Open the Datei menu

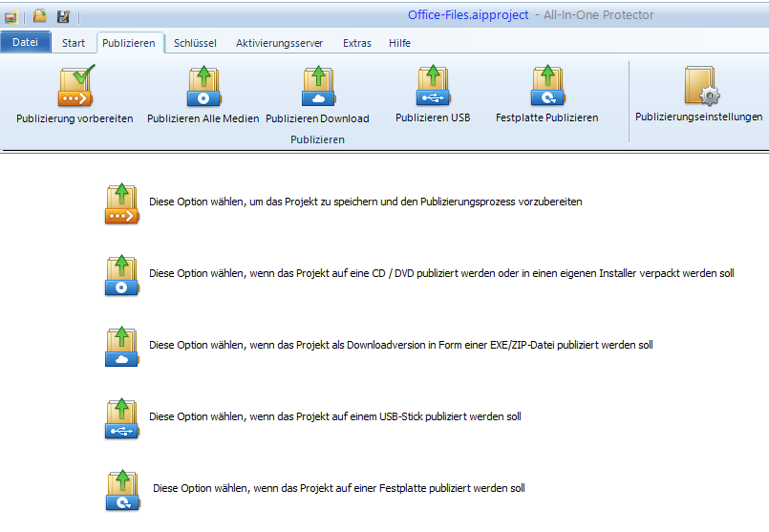point(26,43)
